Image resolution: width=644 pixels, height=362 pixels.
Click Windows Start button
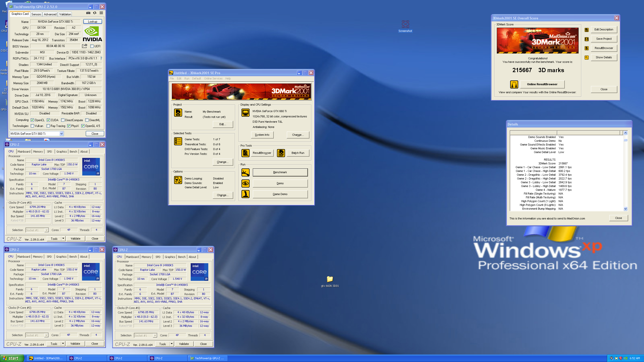click(x=12, y=358)
